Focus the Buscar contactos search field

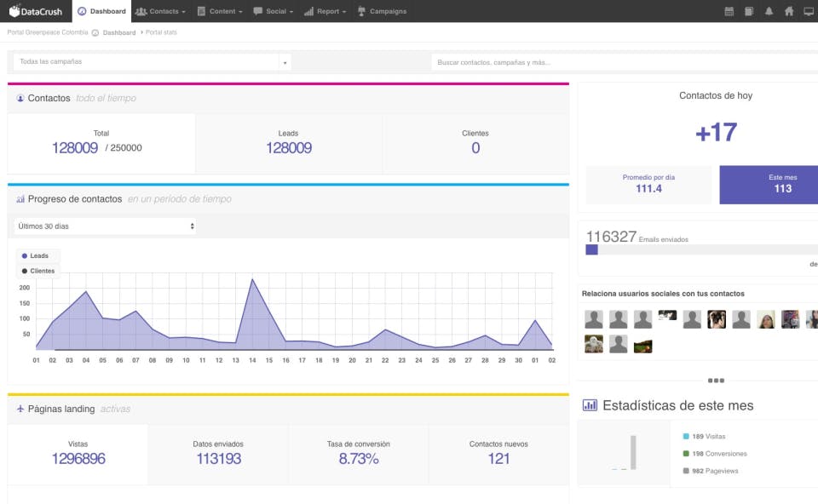pos(625,62)
